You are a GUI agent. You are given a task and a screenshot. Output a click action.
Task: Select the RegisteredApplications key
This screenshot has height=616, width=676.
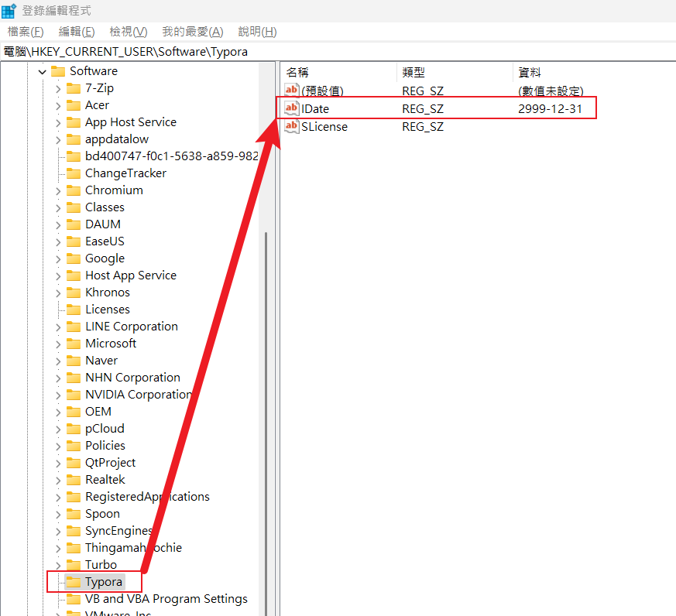pos(147,497)
